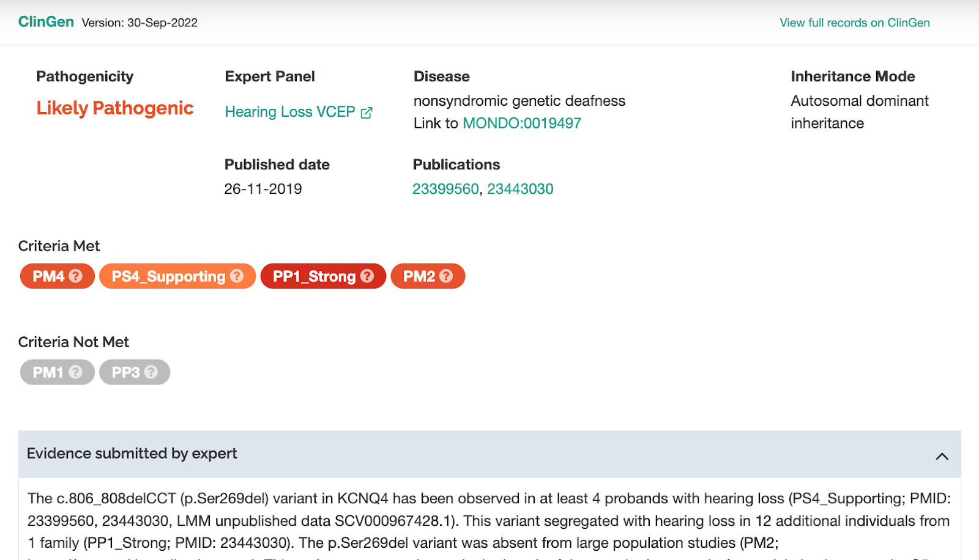Click the PP1_Strong criteria badge
This screenshot has width=979, height=560.
click(314, 276)
